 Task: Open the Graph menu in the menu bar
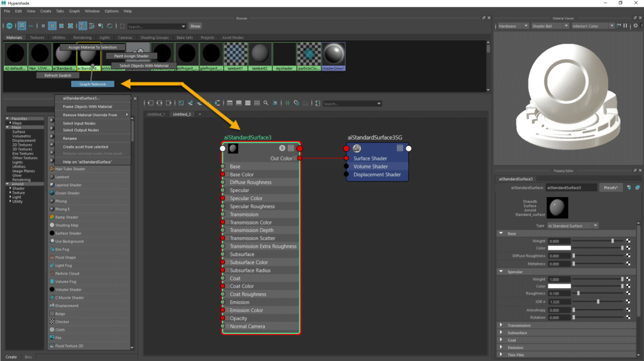[74, 11]
